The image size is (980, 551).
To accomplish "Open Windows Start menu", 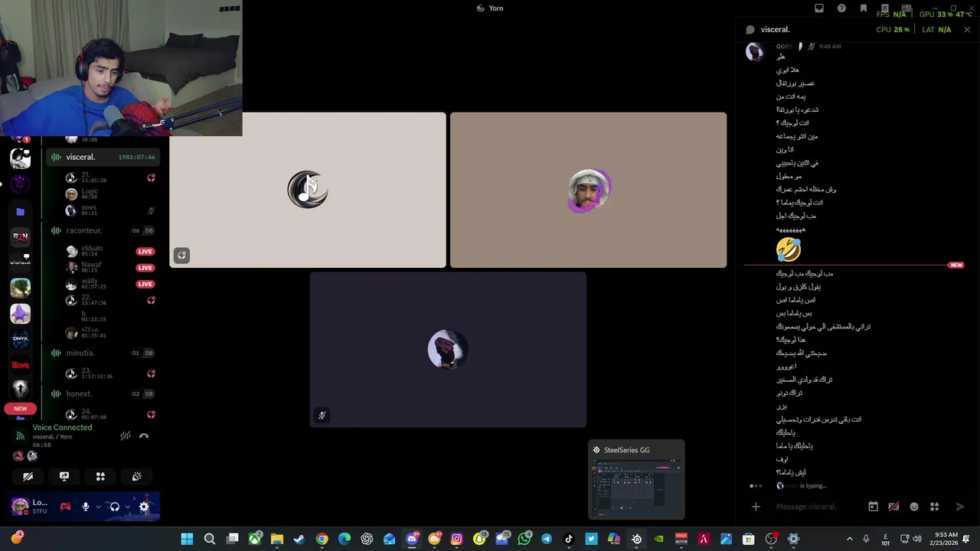I will 187,539.
